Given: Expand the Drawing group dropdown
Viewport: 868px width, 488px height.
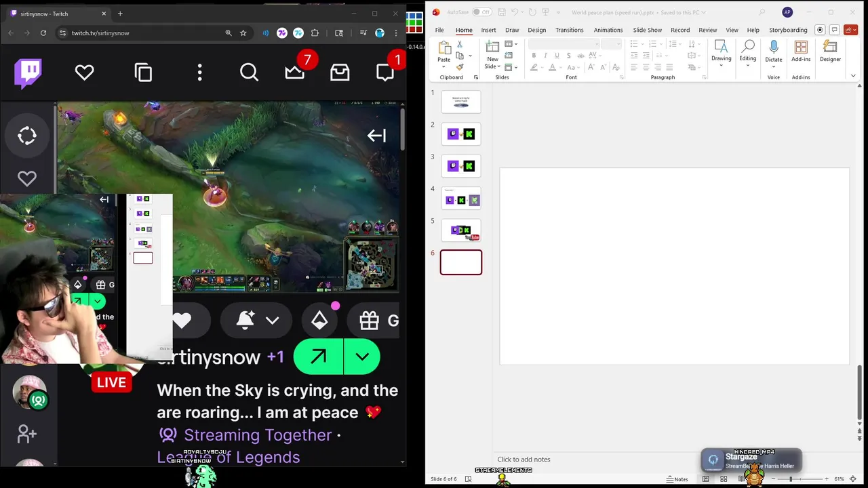Looking at the screenshot, I should (721, 66).
